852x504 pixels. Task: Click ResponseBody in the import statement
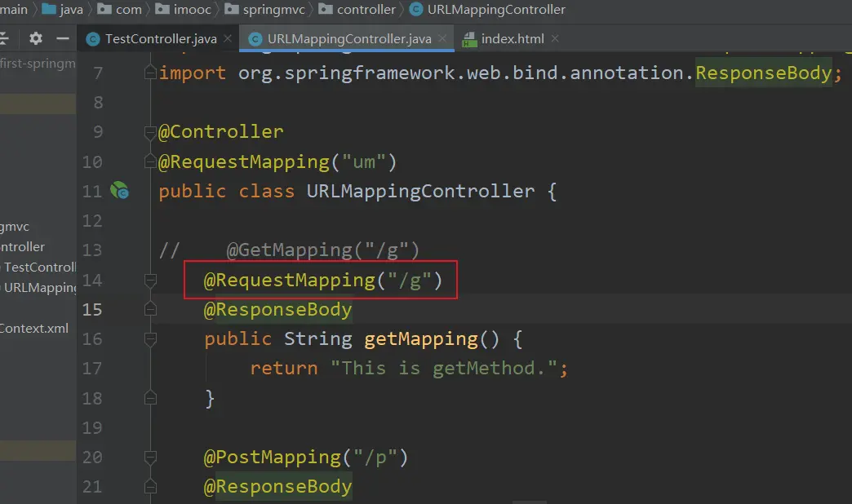pyautogui.click(x=763, y=73)
